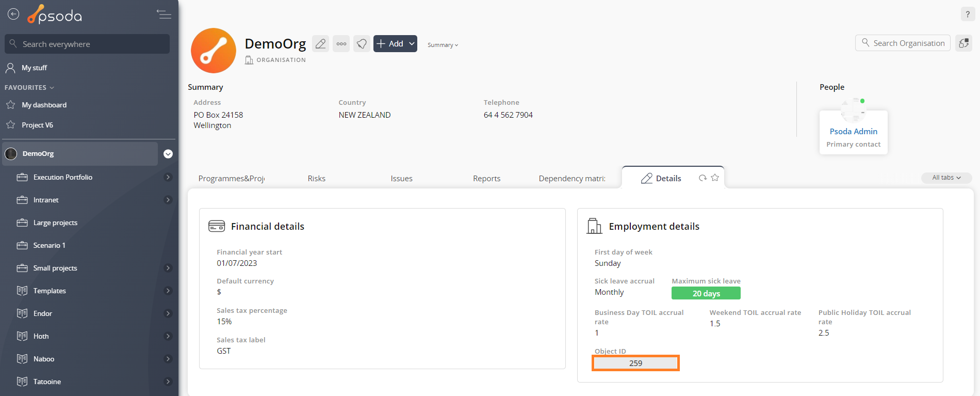Click the DemoOrg avatar in the sidebar
Image resolution: width=980 pixels, height=396 pixels.
click(11, 154)
